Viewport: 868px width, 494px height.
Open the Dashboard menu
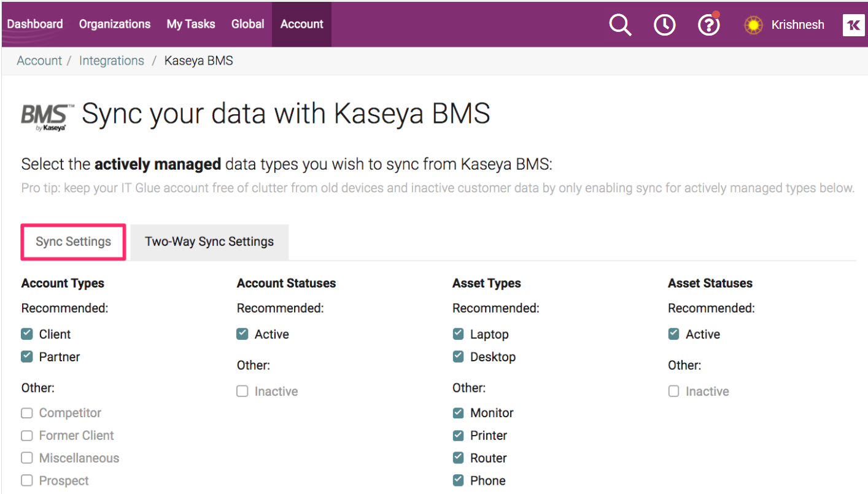[x=35, y=24]
